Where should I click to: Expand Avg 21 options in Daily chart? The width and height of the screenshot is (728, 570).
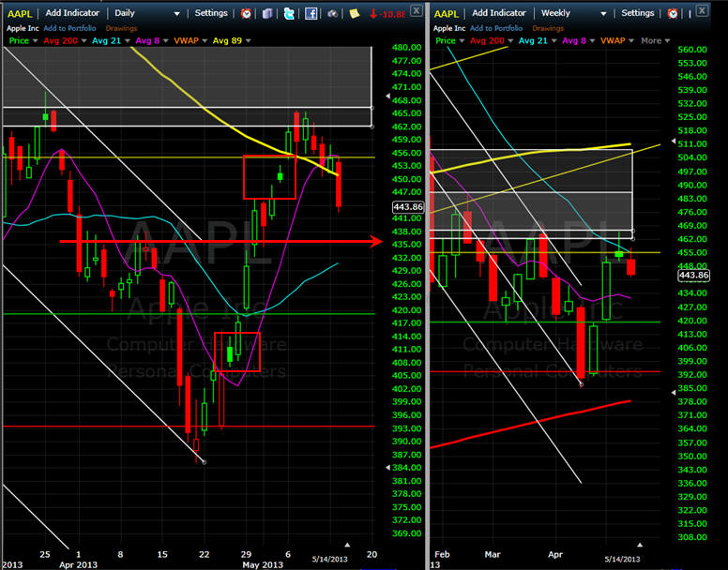coord(128,41)
